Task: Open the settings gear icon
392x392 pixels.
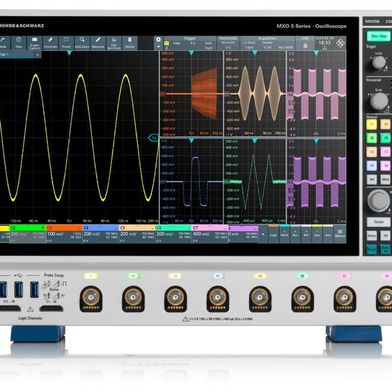Action: tap(158, 40)
